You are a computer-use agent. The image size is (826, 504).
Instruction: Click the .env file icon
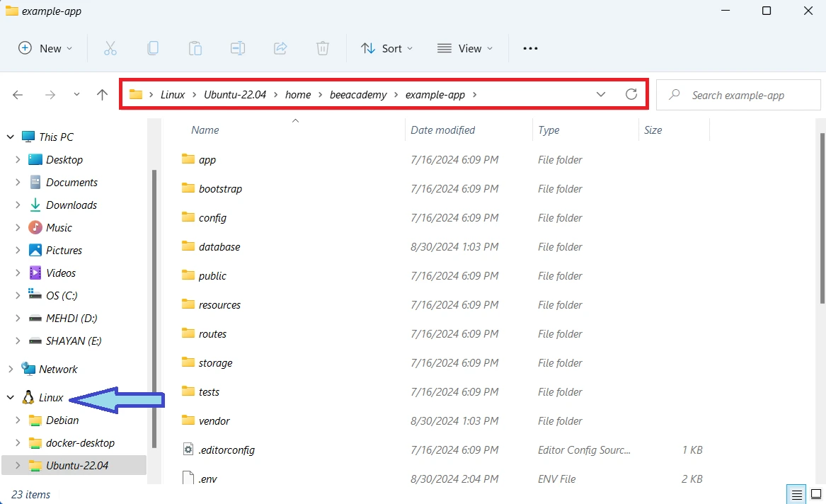[188, 478]
